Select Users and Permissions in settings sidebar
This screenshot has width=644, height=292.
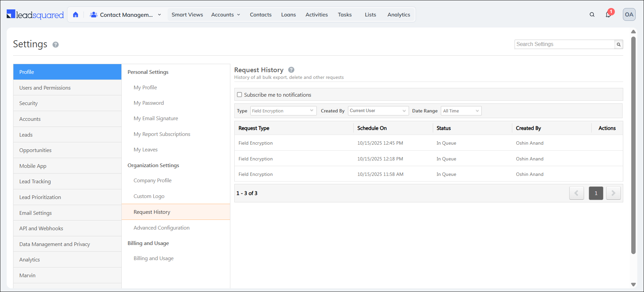click(45, 88)
